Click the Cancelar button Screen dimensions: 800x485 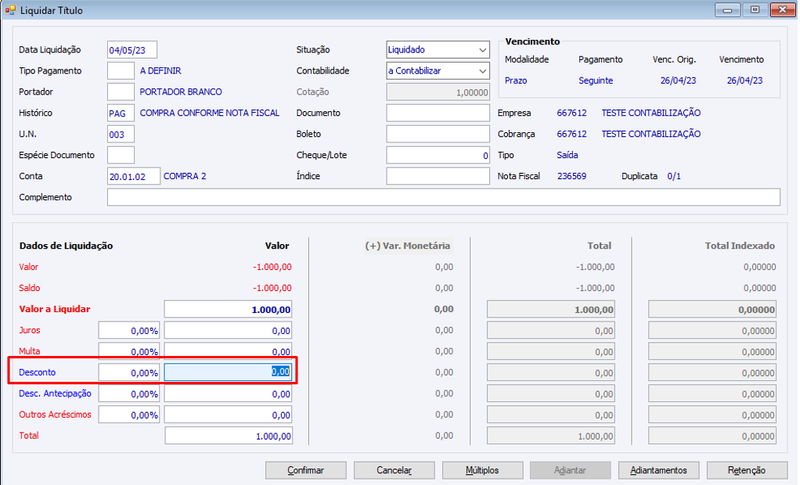394,470
